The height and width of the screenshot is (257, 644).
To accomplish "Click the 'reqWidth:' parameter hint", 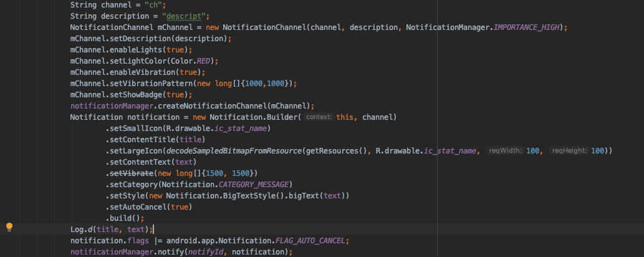I will click(x=505, y=150).
